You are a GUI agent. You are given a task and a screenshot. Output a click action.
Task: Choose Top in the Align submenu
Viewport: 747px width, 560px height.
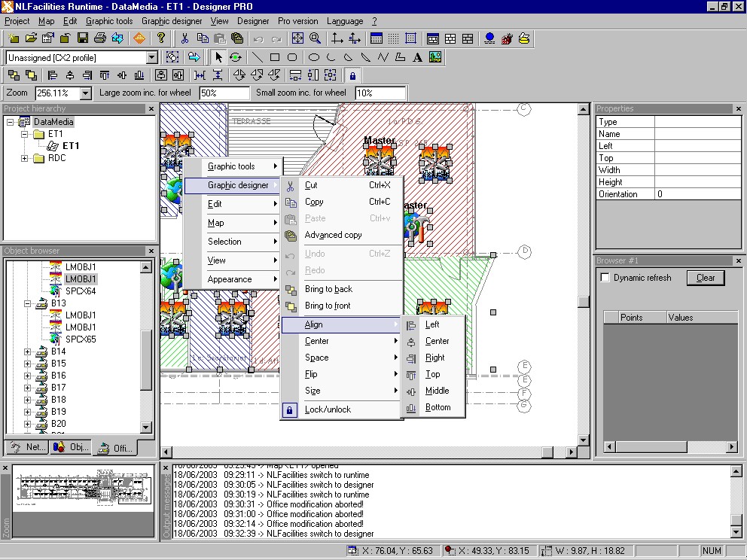[x=432, y=374]
